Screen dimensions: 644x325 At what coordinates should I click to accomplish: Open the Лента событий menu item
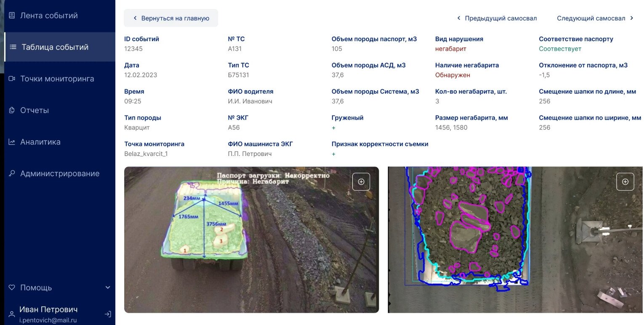tap(49, 16)
